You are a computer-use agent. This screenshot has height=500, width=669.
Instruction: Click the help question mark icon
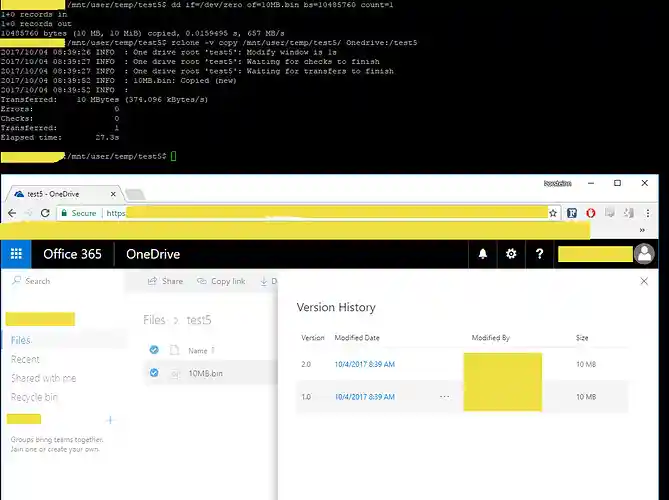540,254
